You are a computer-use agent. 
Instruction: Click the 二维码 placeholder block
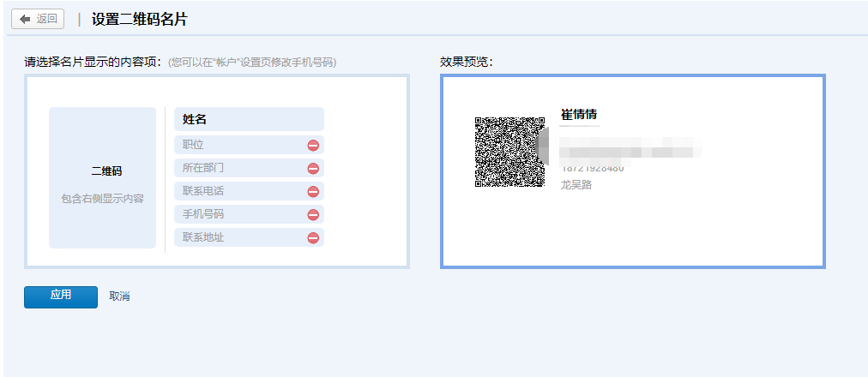pos(103,177)
